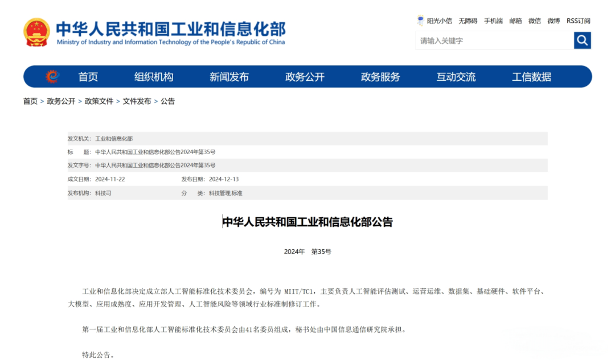Click the 发布机构 value 科技司
615x364 pixels.
coord(103,193)
